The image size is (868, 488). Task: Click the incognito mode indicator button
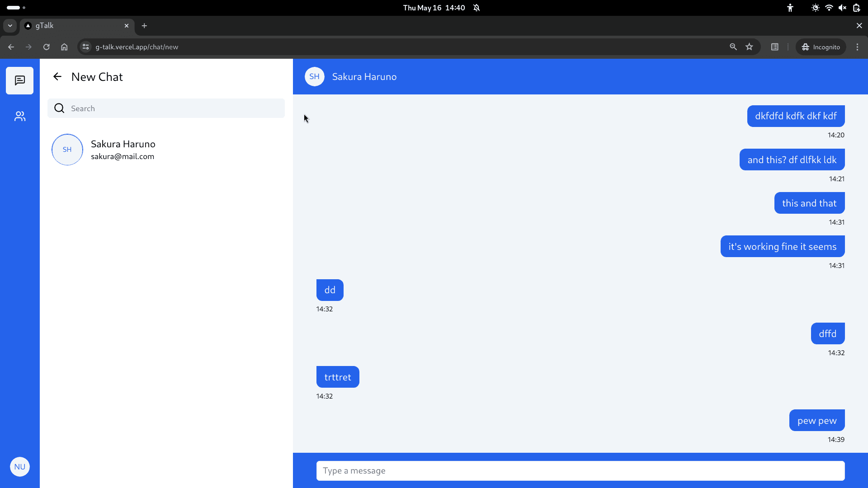point(823,47)
